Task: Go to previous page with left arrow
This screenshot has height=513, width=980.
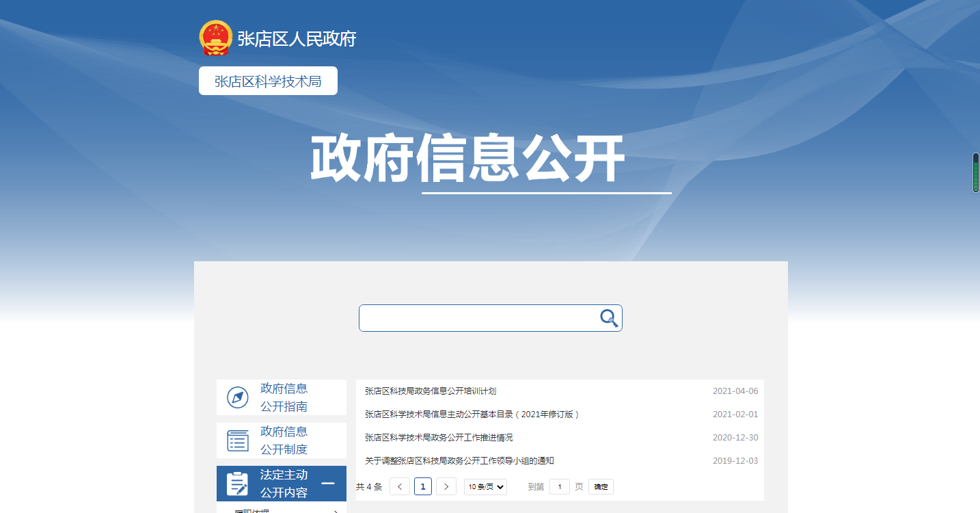Action: click(400, 487)
